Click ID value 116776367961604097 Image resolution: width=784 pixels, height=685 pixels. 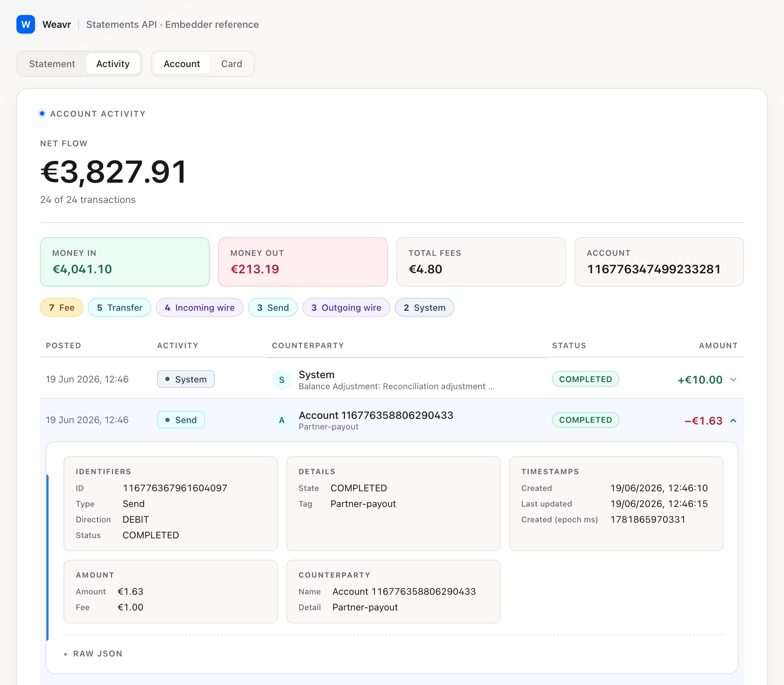coord(175,488)
